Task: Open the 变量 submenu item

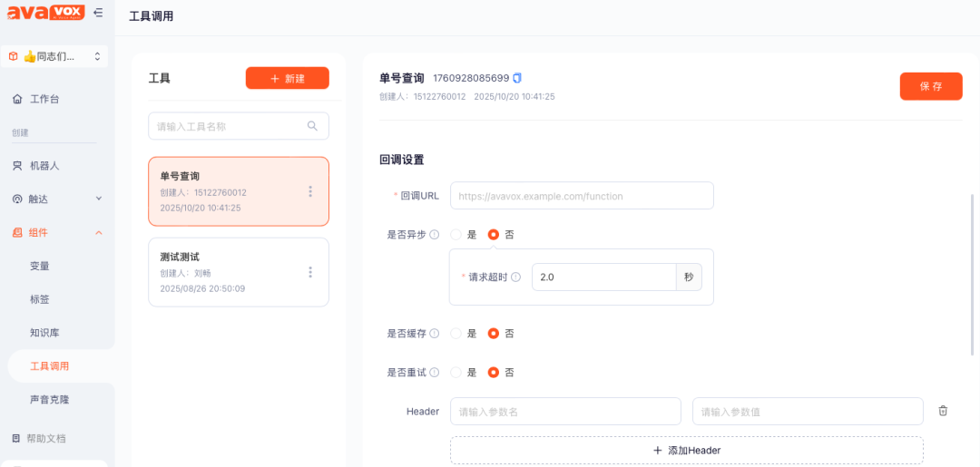Action: pyautogui.click(x=40, y=266)
